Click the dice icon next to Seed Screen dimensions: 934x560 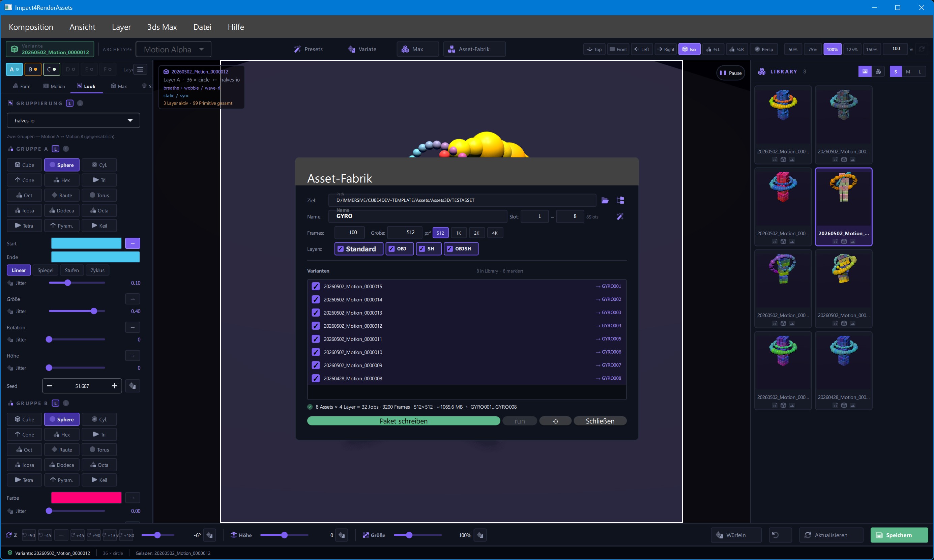pos(133,386)
